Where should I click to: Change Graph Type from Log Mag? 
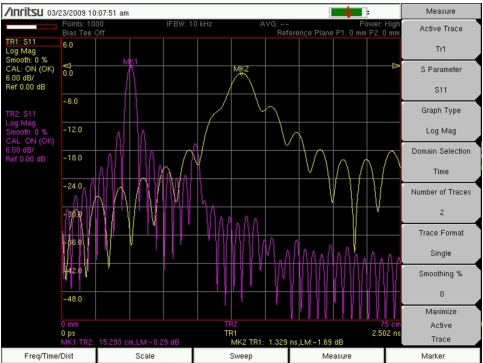441,121
